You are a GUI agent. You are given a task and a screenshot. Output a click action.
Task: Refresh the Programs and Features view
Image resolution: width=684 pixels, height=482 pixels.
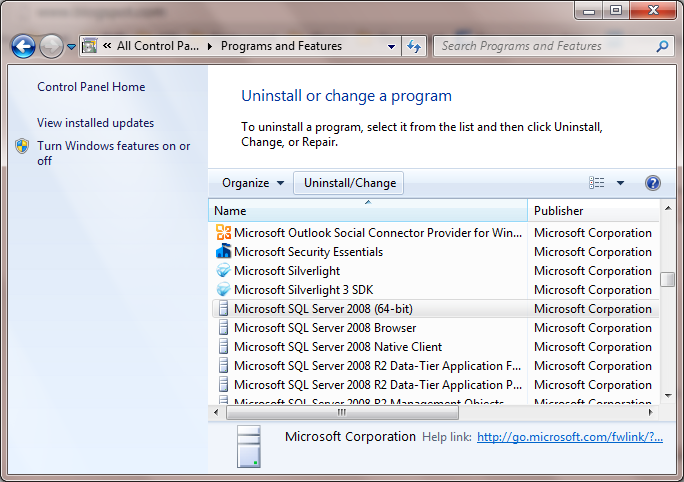click(414, 46)
